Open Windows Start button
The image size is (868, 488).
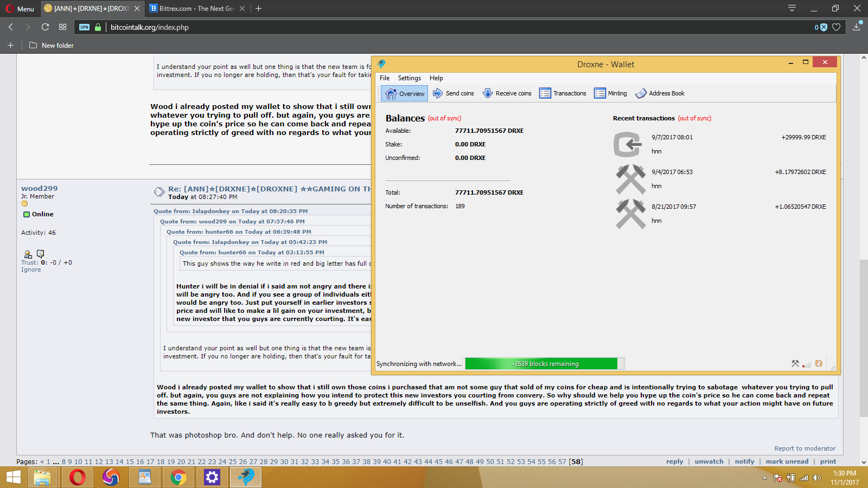[x=14, y=477]
